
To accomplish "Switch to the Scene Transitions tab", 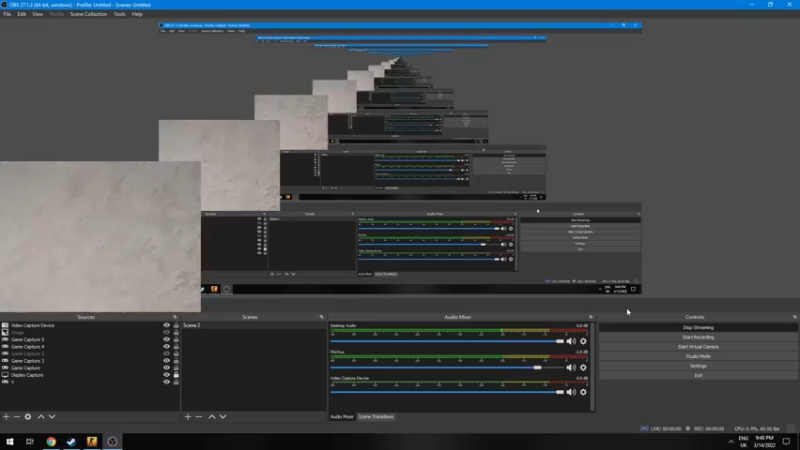I will [x=376, y=417].
